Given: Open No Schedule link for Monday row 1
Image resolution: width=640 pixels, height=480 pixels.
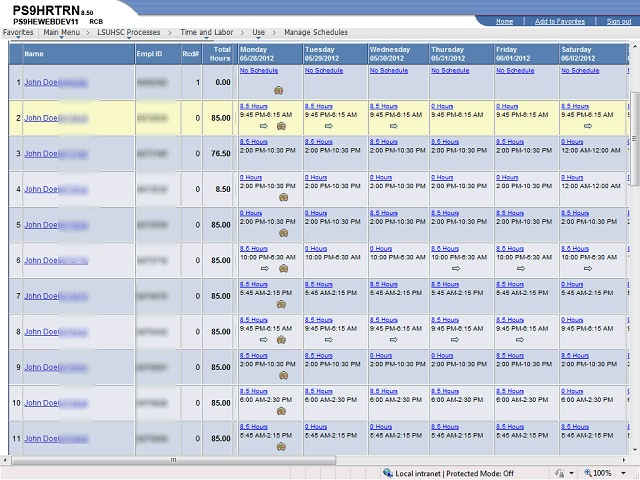Looking at the screenshot, I should [x=259, y=70].
